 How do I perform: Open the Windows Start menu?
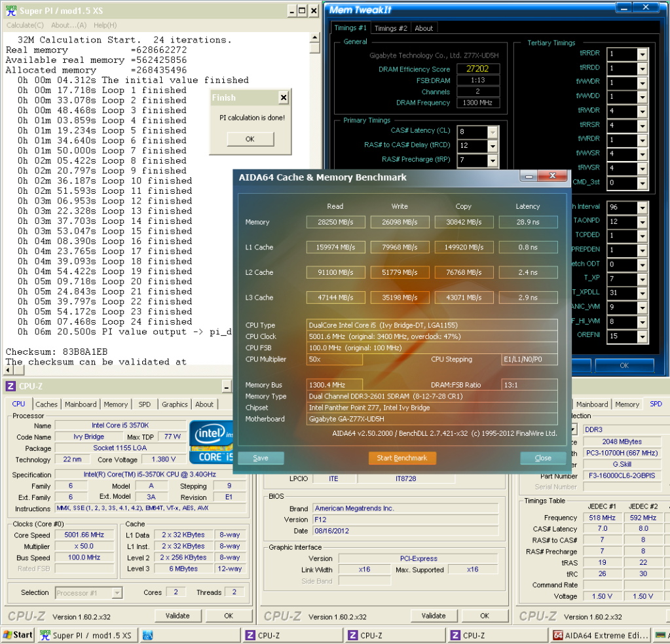click(x=18, y=635)
